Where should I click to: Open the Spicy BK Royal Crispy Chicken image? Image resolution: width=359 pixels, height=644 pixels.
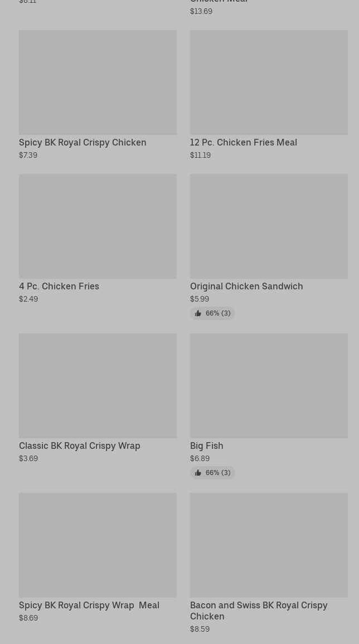(98, 83)
